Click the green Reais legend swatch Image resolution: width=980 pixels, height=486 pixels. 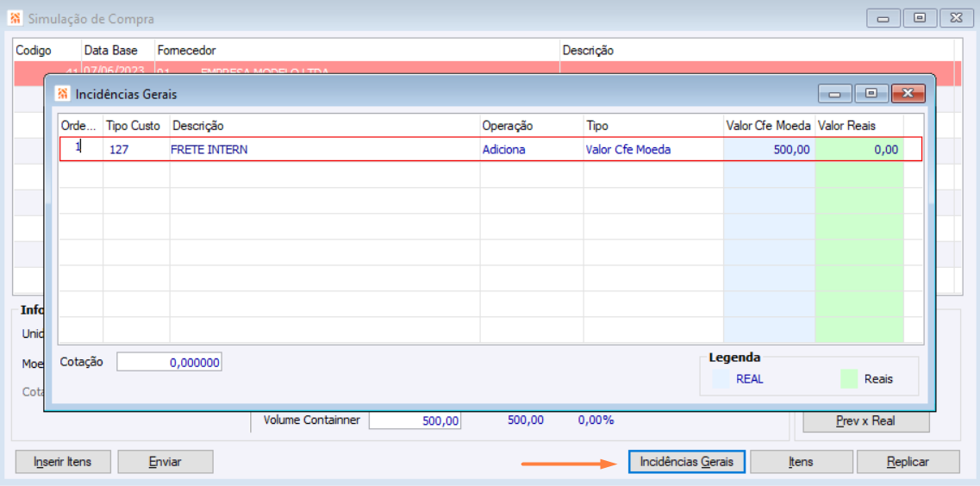849,379
